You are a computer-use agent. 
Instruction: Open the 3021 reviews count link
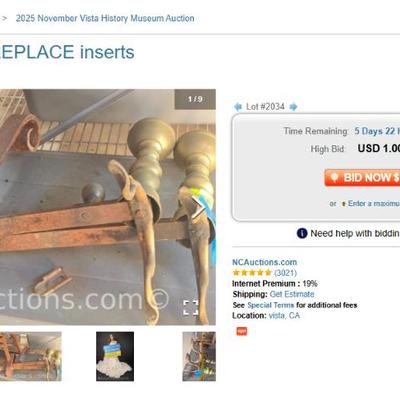pos(285,273)
